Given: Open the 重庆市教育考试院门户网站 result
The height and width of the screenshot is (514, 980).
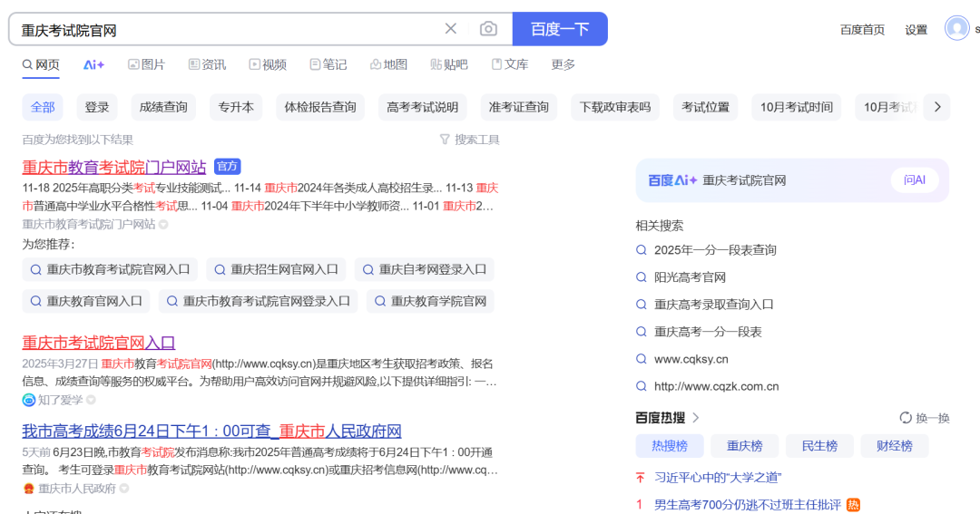Looking at the screenshot, I should [114, 167].
